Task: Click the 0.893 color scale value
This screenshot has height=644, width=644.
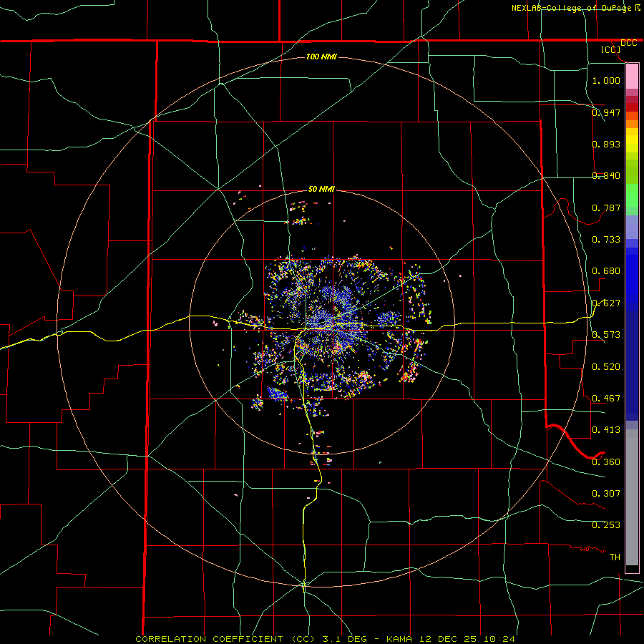Action: pos(606,144)
